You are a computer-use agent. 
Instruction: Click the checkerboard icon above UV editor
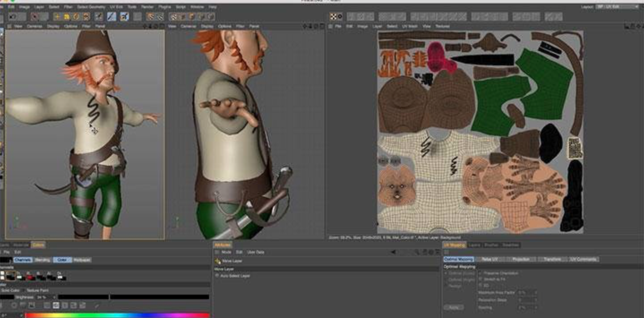click(x=333, y=17)
